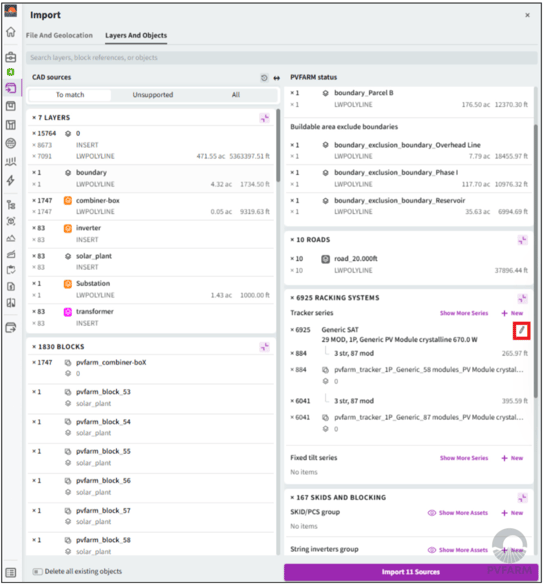Click the green gear chip icon in the sidebar

[11, 72]
